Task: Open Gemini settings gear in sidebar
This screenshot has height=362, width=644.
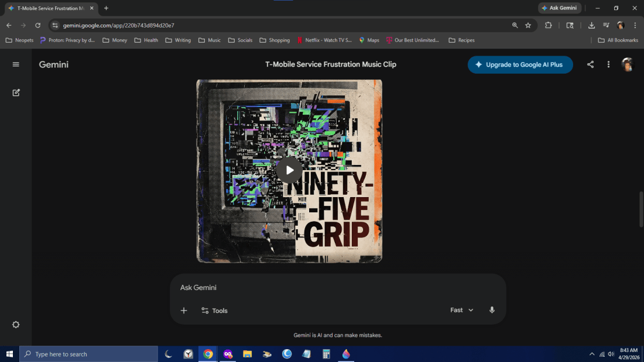Action: [x=16, y=325]
